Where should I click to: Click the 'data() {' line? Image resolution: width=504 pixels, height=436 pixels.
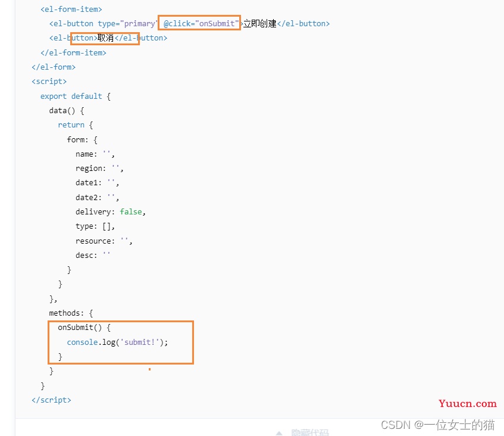(x=67, y=111)
